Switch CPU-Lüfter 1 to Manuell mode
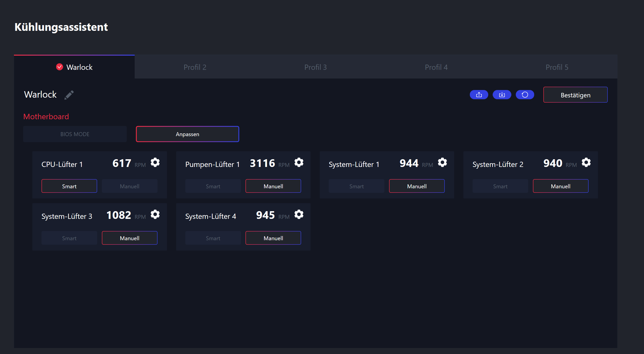This screenshot has width=644, height=354. [x=129, y=186]
